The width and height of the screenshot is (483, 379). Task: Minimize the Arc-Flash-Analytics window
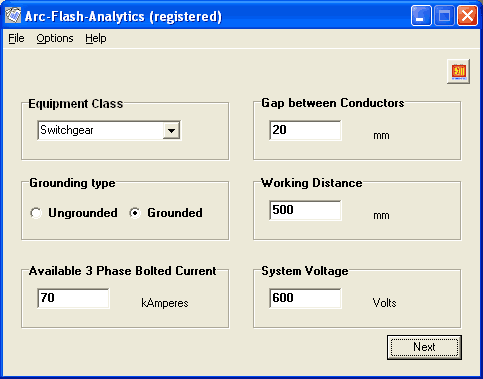click(x=421, y=16)
